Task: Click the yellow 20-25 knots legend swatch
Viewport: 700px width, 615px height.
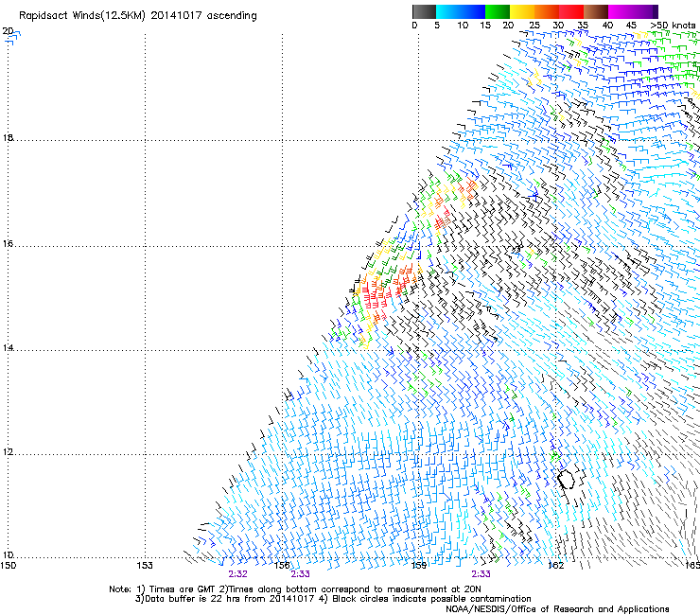Action: [522, 11]
